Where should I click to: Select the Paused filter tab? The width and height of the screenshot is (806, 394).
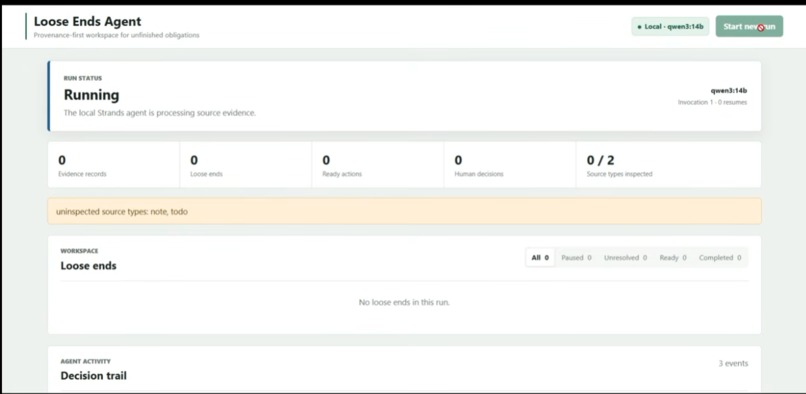[x=576, y=258]
